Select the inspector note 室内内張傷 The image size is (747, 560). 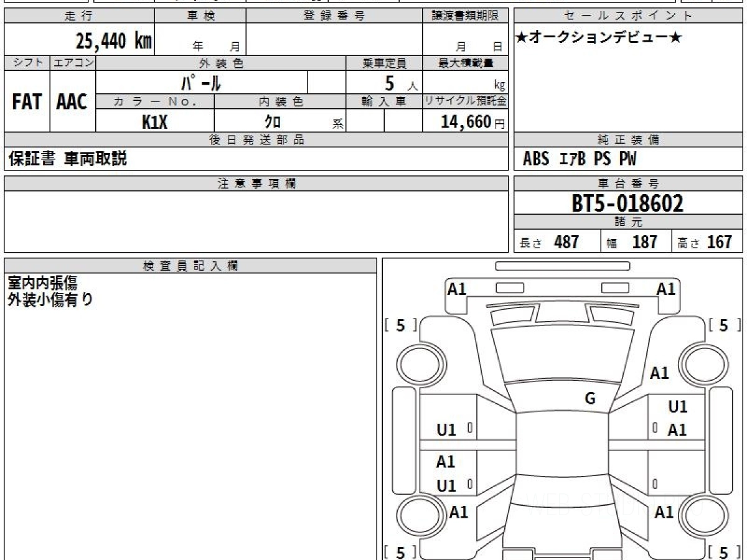pyautogui.click(x=42, y=284)
